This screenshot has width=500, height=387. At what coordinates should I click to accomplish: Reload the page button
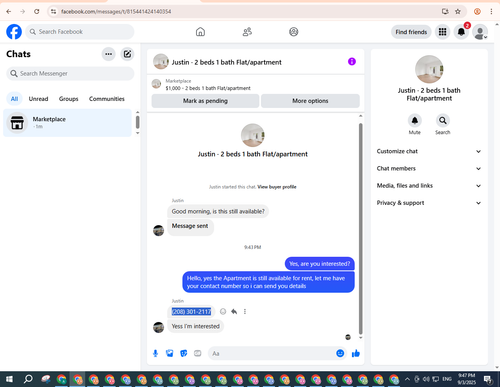coord(37,11)
